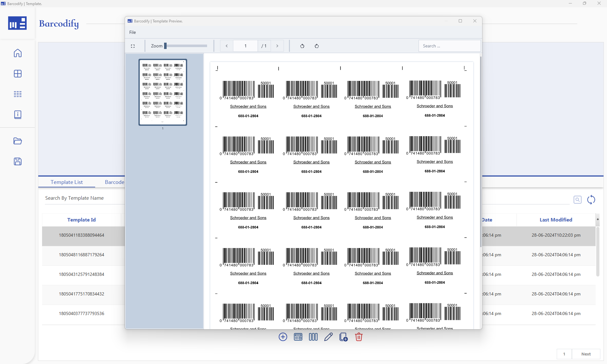Open the Home icon in sidebar
This screenshot has width=607, height=364.
tap(18, 53)
